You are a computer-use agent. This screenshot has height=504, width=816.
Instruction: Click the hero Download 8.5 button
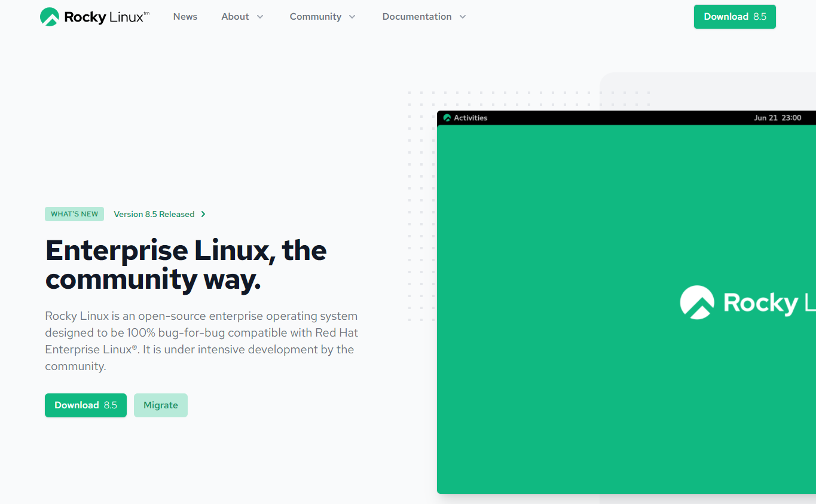tap(85, 405)
